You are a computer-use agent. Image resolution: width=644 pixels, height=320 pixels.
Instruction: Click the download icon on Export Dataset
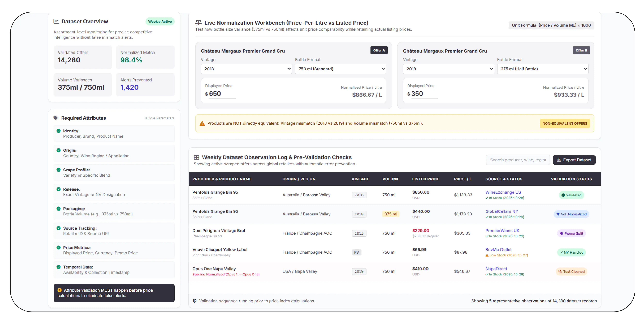[x=559, y=160]
